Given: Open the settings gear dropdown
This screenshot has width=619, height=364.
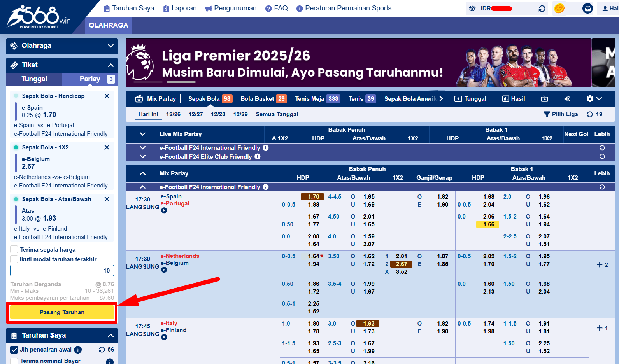Looking at the screenshot, I should click(594, 99).
